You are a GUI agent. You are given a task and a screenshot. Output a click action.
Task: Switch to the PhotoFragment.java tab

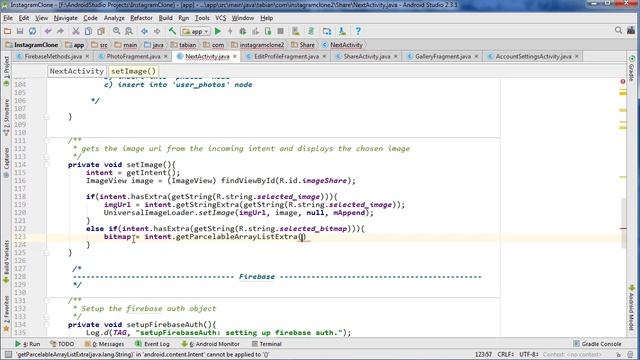click(133, 56)
